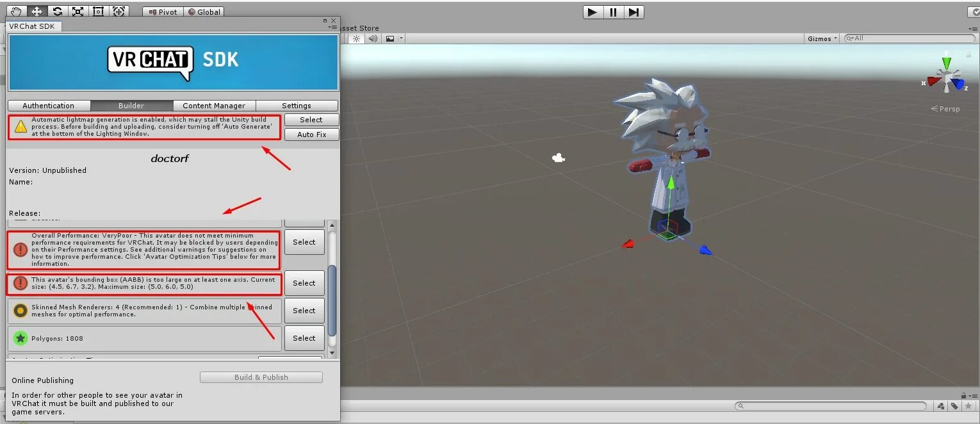Open the scene view panel options menu
The height and width of the screenshot is (424, 980).
coord(974,28)
